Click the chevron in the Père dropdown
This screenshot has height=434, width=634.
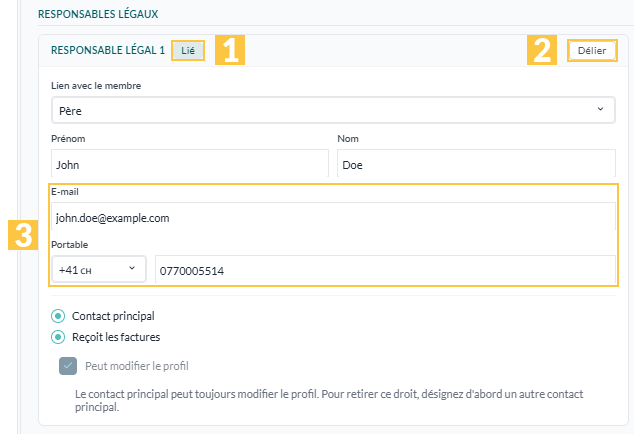pyautogui.click(x=600, y=109)
